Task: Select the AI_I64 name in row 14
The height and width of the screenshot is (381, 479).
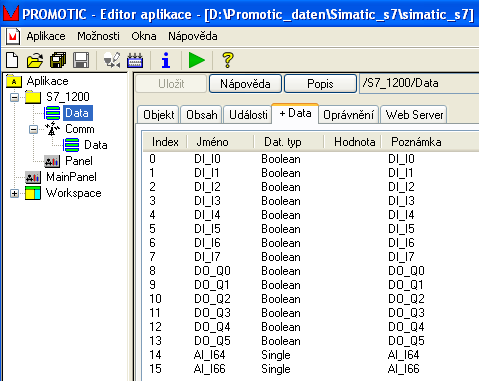Action: pyautogui.click(x=210, y=355)
